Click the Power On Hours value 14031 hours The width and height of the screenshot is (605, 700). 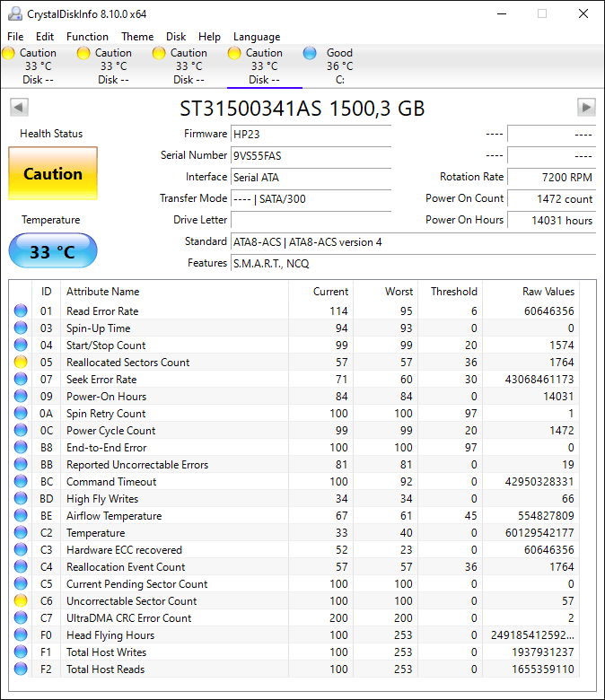point(552,220)
